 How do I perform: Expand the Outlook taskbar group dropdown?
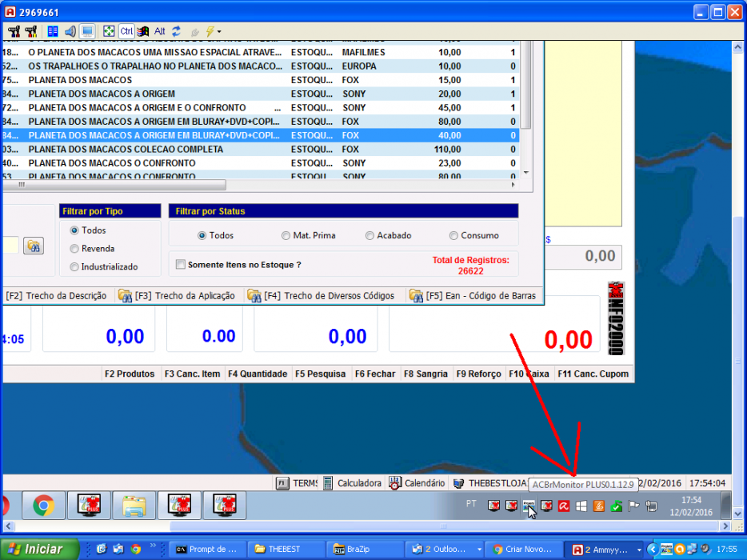[479, 550]
